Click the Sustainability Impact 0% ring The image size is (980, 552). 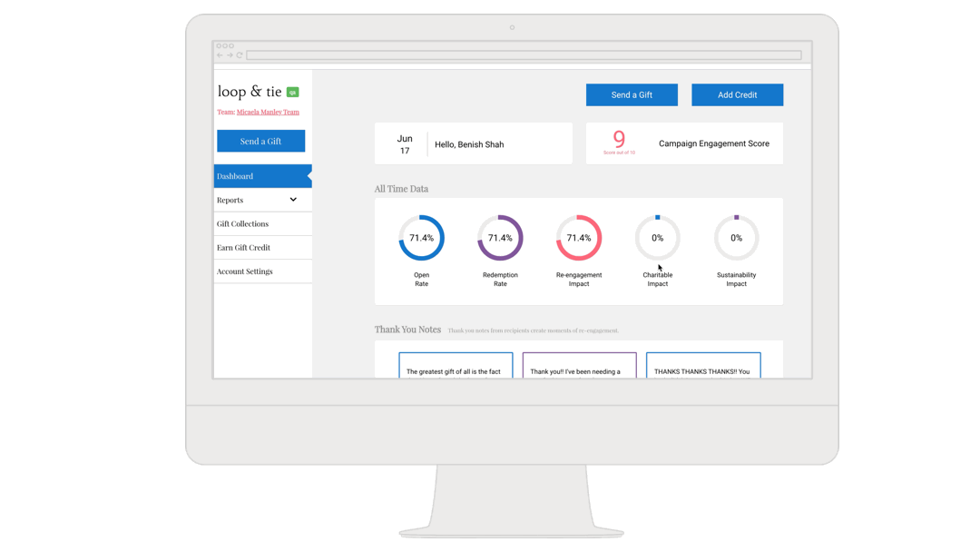point(736,238)
